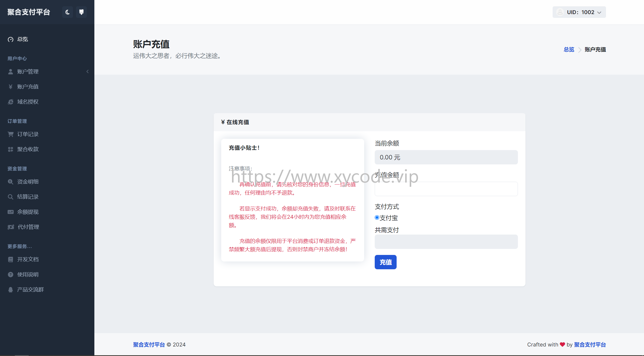Open 账户管理 in the sidebar

click(28, 72)
